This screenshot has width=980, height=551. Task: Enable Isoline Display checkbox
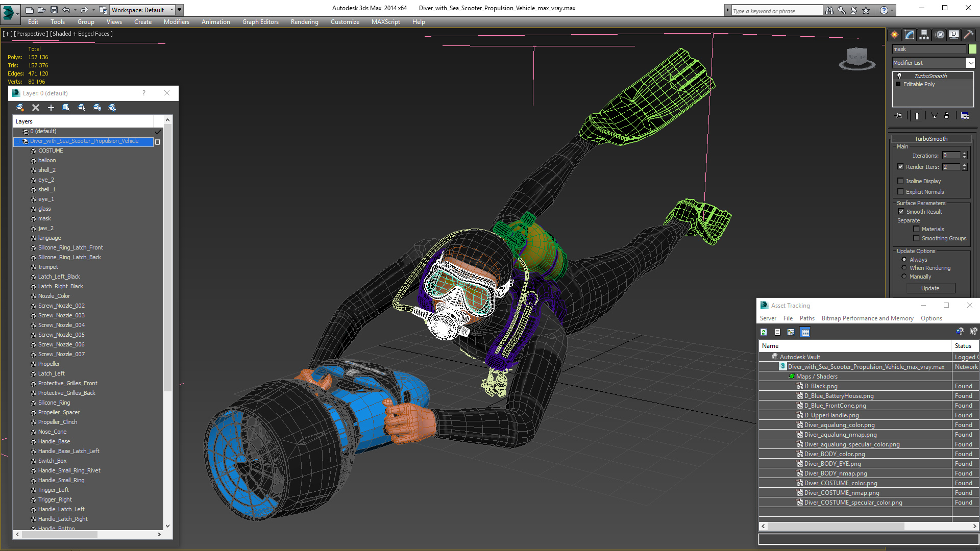pos(901,181)
